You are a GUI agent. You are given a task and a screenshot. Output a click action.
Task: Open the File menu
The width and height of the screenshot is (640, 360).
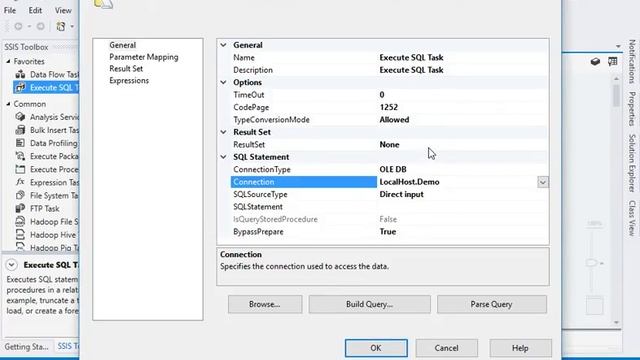click(x=10, y=10)
